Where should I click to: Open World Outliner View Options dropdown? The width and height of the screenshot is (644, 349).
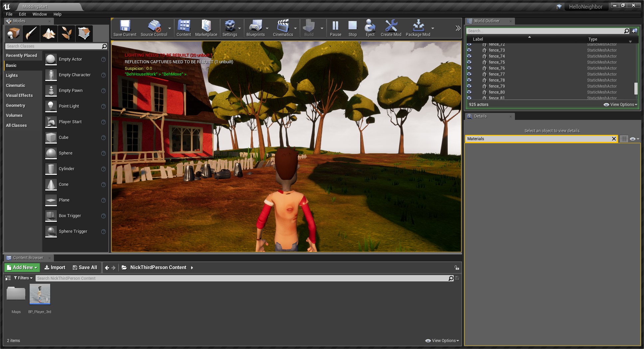[x=620, y=105]
